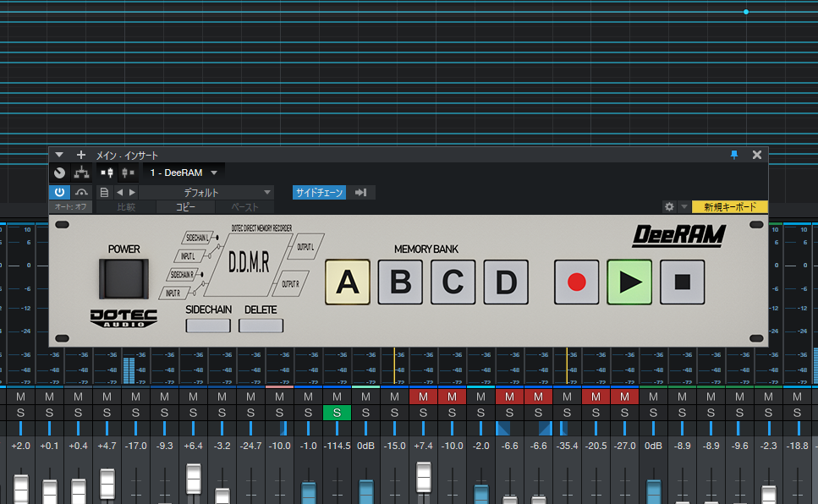Click the automation curve icon beside the power button
Image resolution: width=818 pixels, height=504 pixels.
tap(81, 193)
